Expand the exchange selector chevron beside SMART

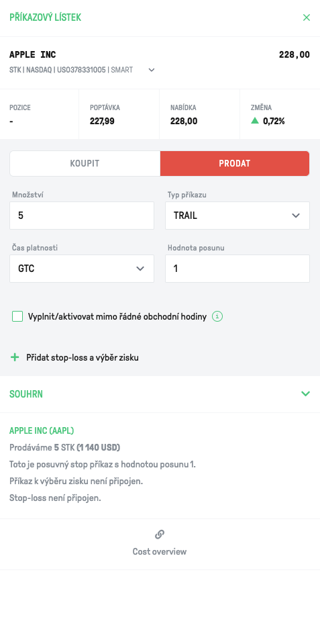[x=152, y=71]
